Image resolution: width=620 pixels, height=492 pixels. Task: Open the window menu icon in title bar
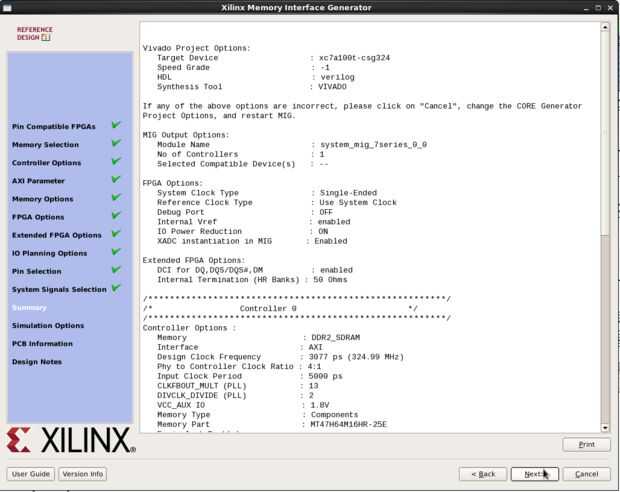pyautogui.click(x=7, y=8)
